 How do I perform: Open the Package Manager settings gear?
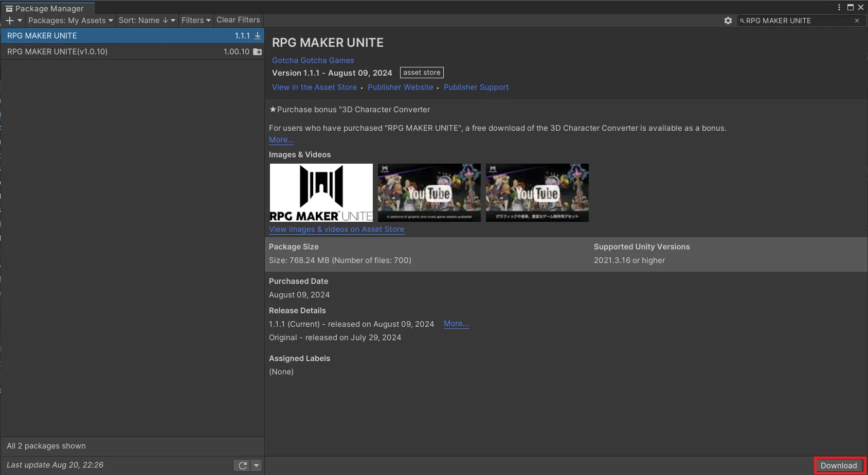click(x=728, y=21)
